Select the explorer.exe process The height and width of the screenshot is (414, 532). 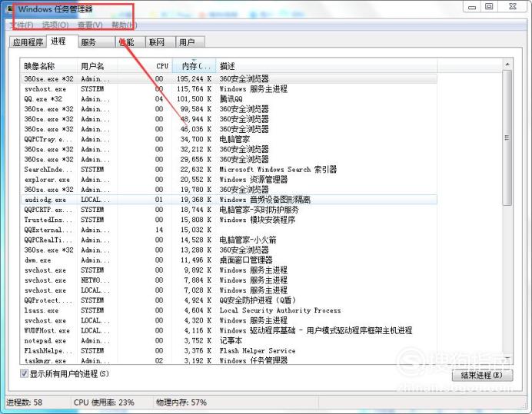[229, 180]
